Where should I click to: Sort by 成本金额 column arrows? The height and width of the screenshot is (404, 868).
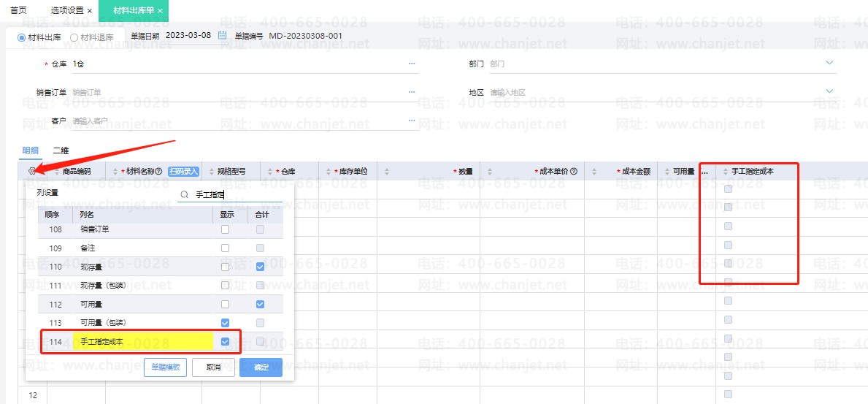594,172
